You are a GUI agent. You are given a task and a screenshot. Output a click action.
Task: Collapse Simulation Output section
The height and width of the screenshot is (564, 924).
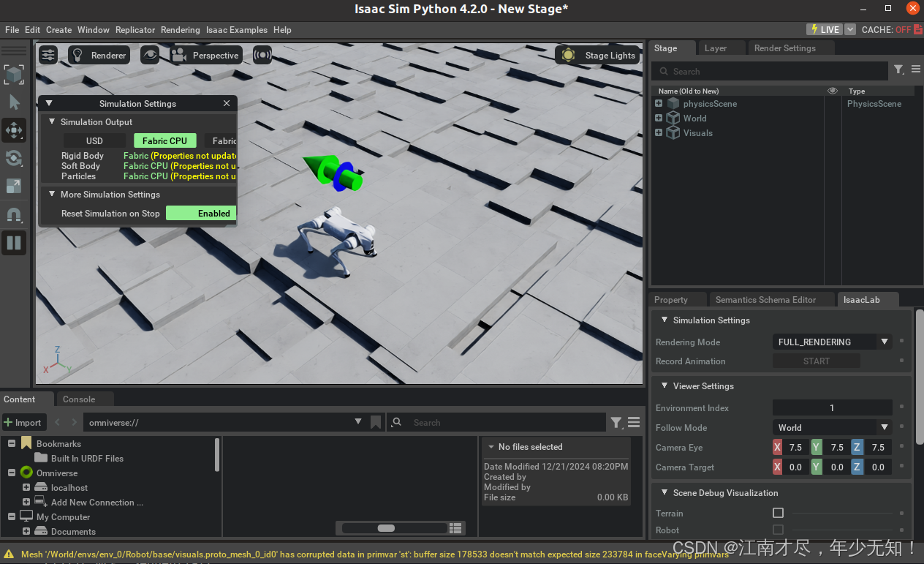coord(52,121)
